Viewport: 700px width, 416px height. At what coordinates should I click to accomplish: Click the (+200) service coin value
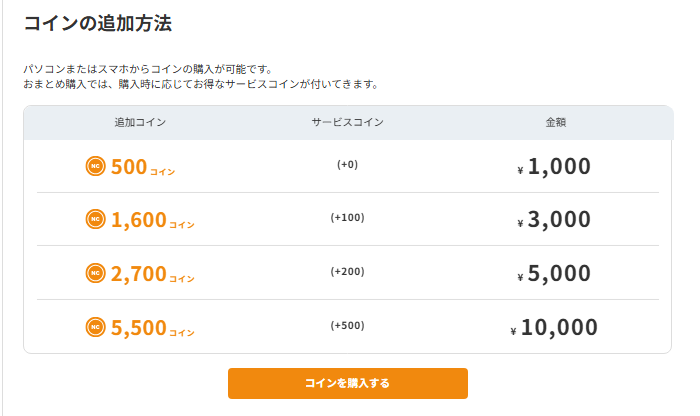click(x=347, y=272)
